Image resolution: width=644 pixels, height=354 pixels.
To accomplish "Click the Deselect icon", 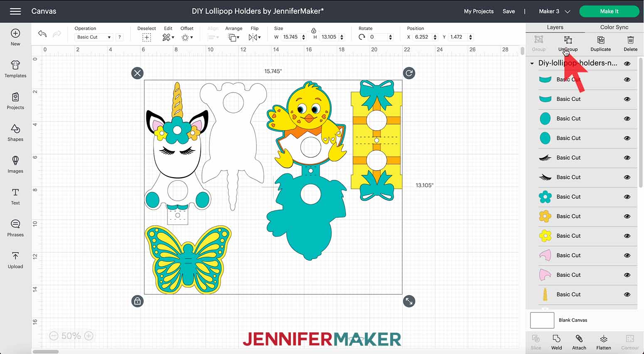I will (x=147, y=37).
